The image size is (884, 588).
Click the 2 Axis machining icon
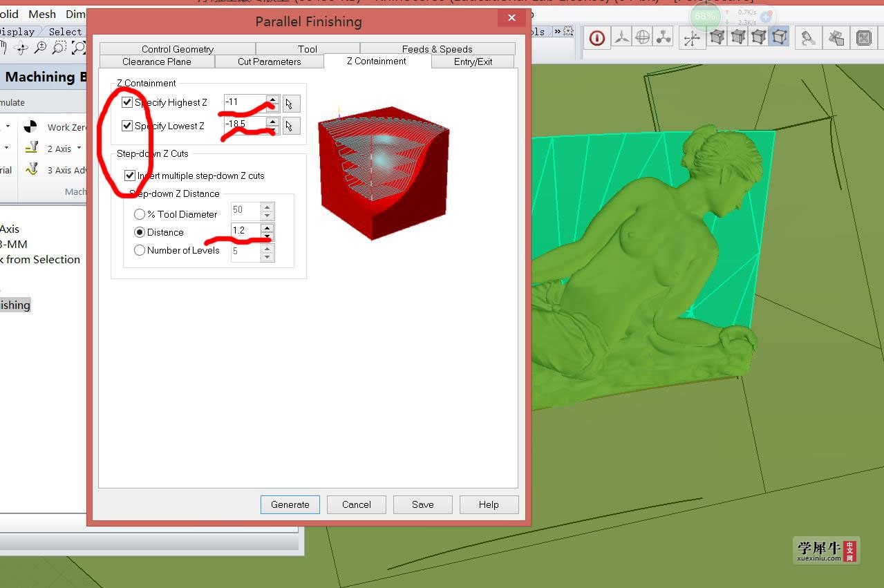point(31,148)
